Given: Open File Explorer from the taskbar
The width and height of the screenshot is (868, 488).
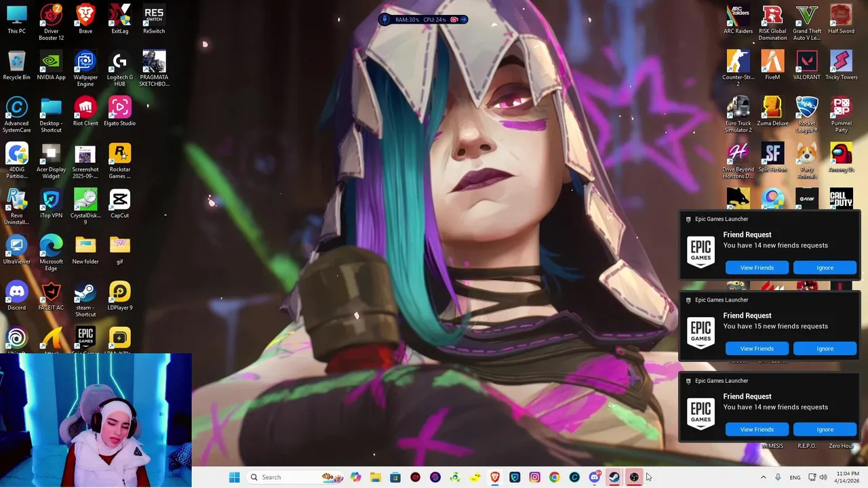Looking at the screenshot, I should point(376,477).
